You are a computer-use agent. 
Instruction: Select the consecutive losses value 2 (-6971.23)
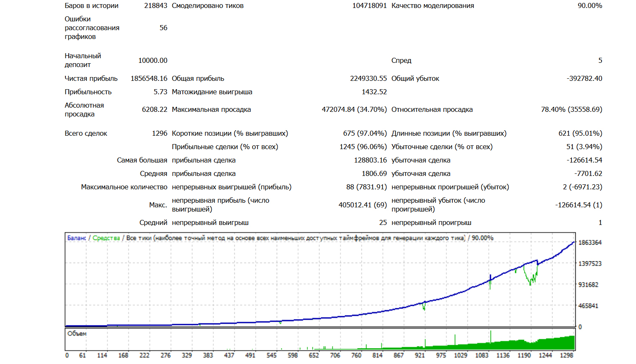pos(583,187)
